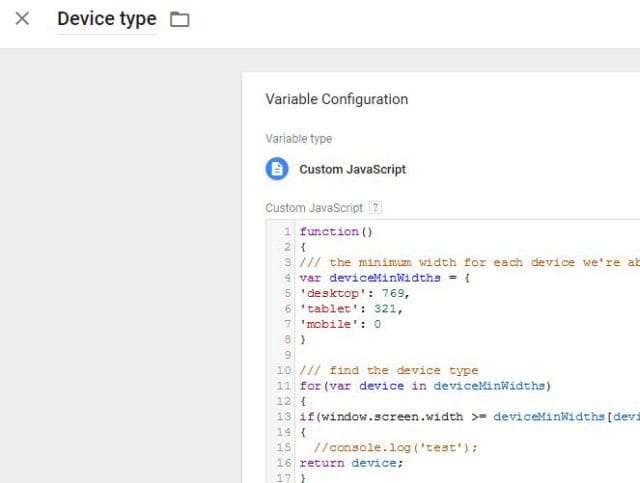640x483 pixels.
Task: Open the folder icon beside Device type
Action: coord(180,19)
